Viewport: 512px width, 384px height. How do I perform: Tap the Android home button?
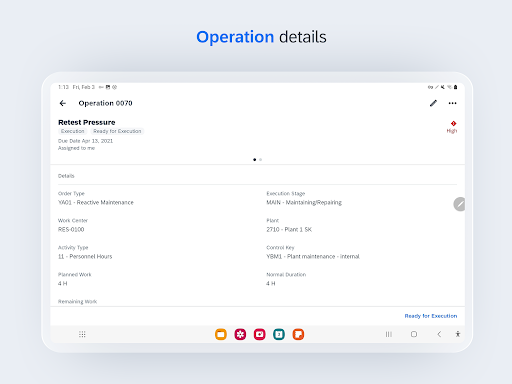click(x=414, y=334)
